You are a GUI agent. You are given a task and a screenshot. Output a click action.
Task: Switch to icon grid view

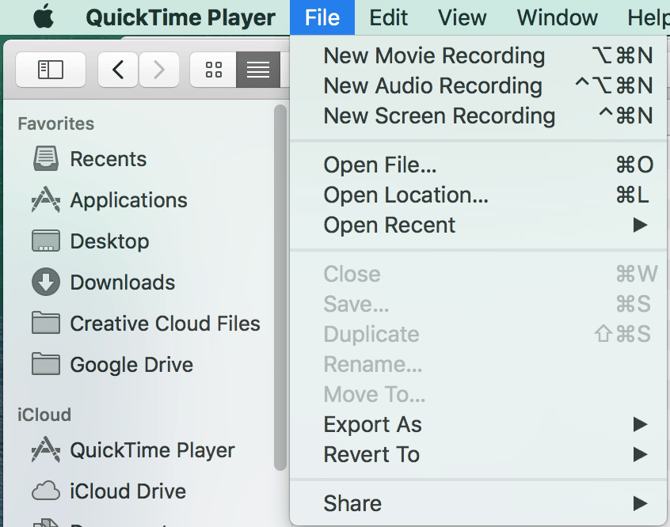tap(213, 70)
